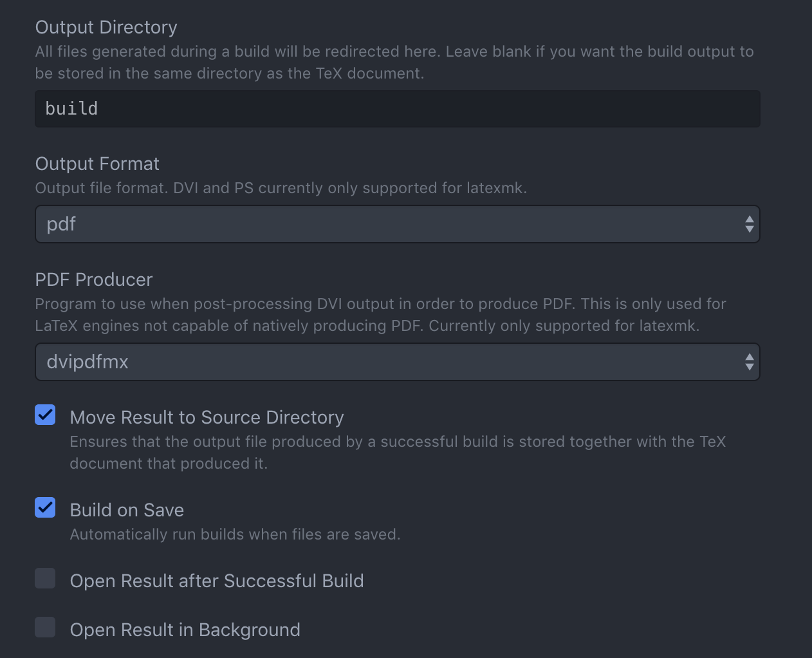Open the Output Format dropdown showing pdf
The height and width of the screenshot is (658, 812).
coord(397,224)
